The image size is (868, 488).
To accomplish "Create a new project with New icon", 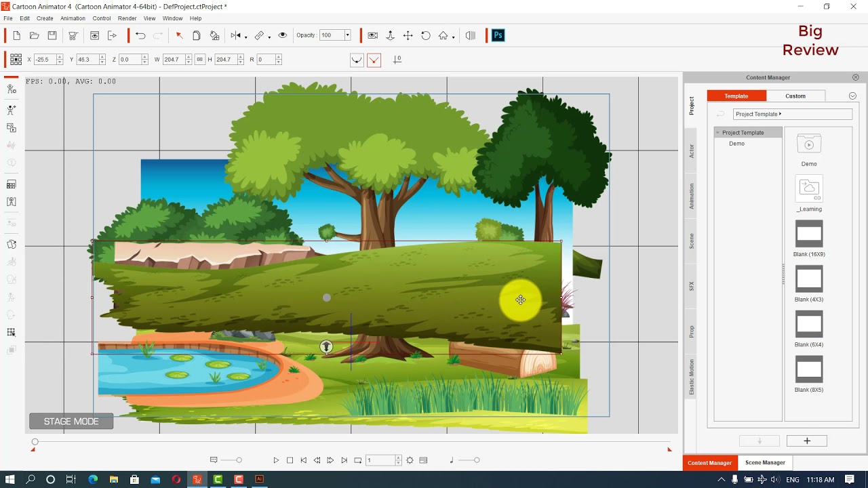I will [x=16, y=35].
